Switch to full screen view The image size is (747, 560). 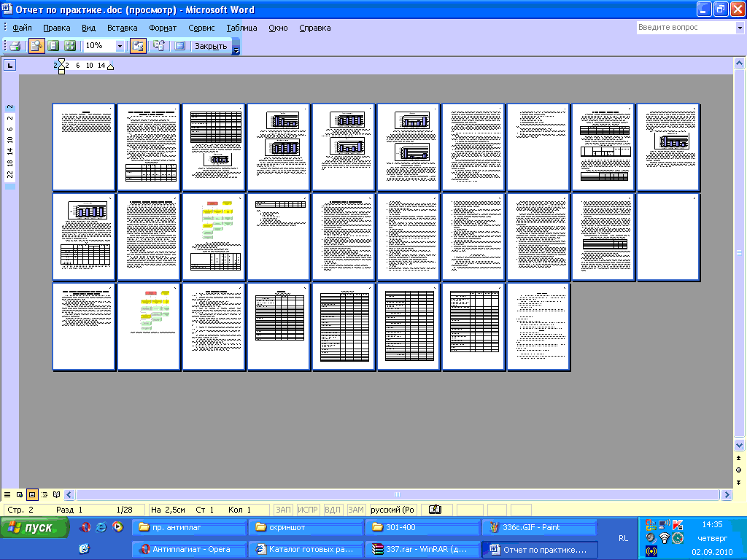(x=179, y=46)
